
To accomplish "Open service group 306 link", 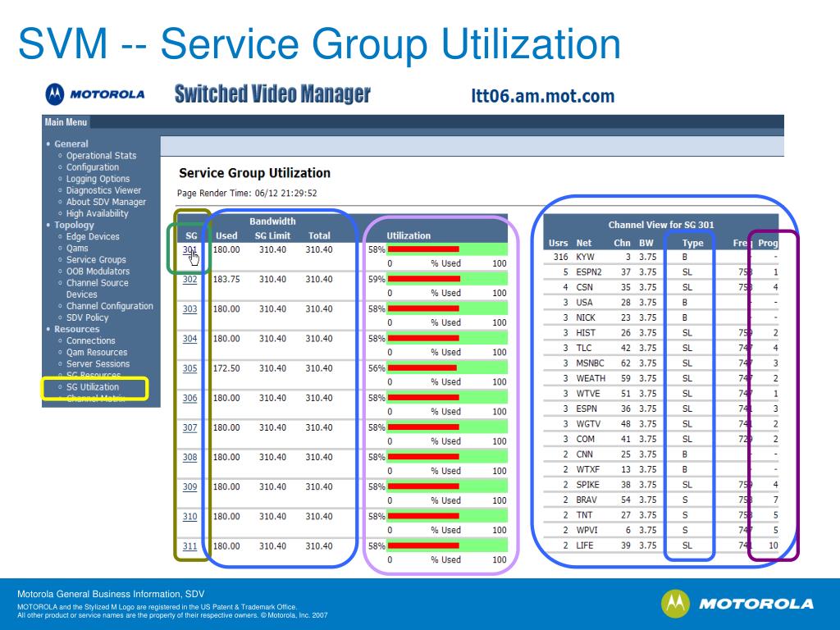I will [x=189, y=398].
